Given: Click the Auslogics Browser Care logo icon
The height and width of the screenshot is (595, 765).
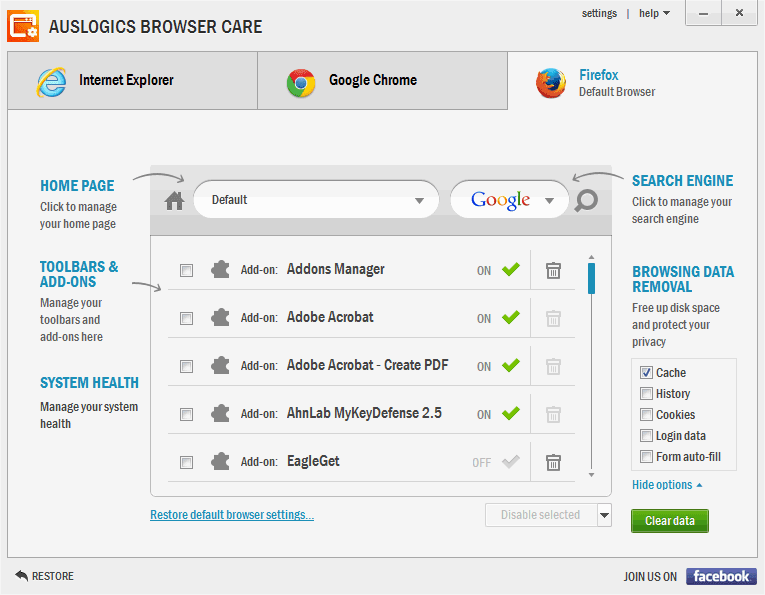Looking at the screenshot, I should pyautogui.click(x=23, y=26).
